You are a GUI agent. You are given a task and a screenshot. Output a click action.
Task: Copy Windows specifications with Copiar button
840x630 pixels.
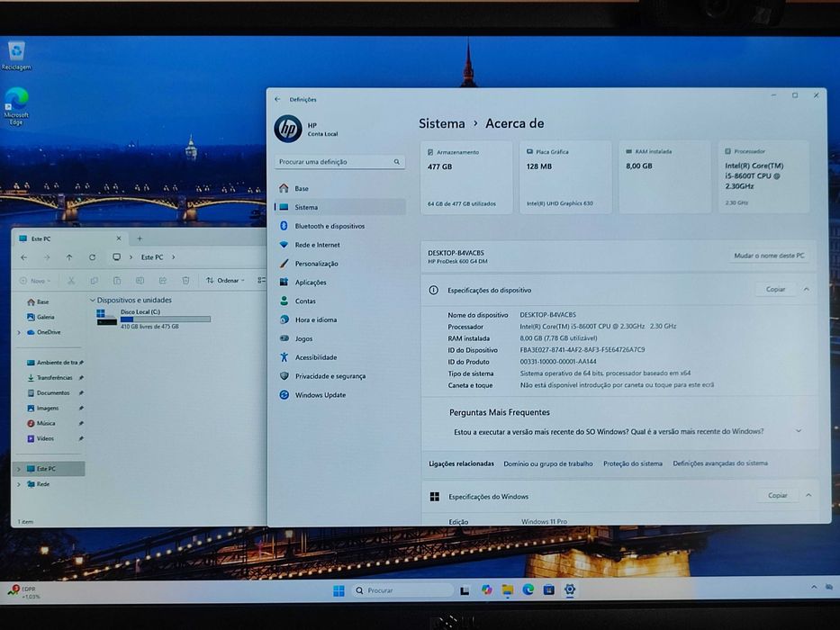coord(777,496)
